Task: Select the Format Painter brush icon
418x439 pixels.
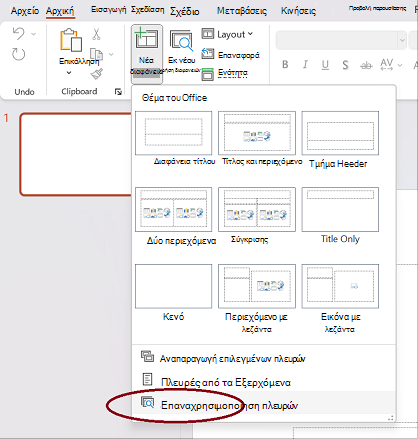Action: pyautogui.click(x=97, y=74)
